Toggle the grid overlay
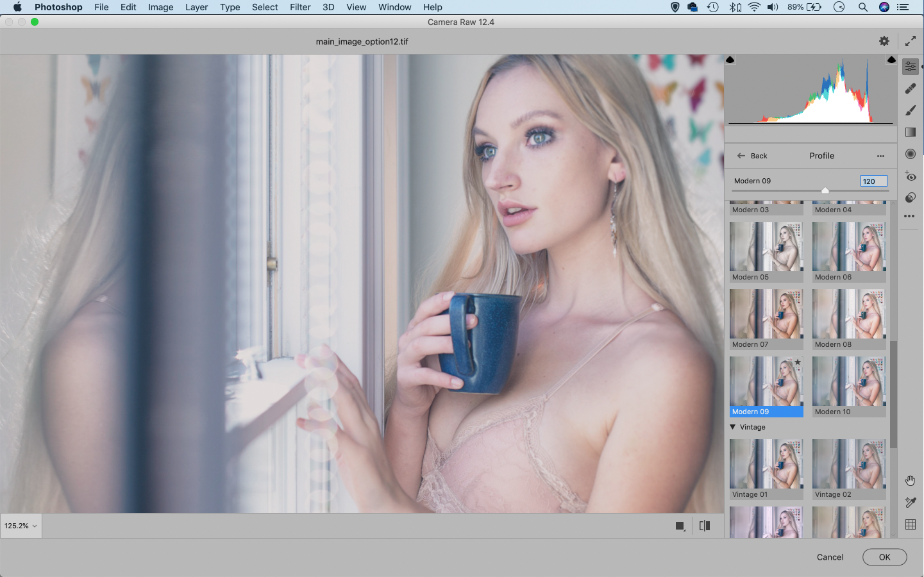This screenshot has height=577, width=924. 910,524
